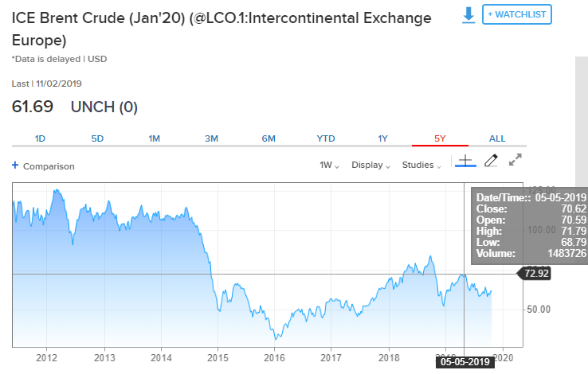Open the 1W interval dropdown

pos(329,166)
